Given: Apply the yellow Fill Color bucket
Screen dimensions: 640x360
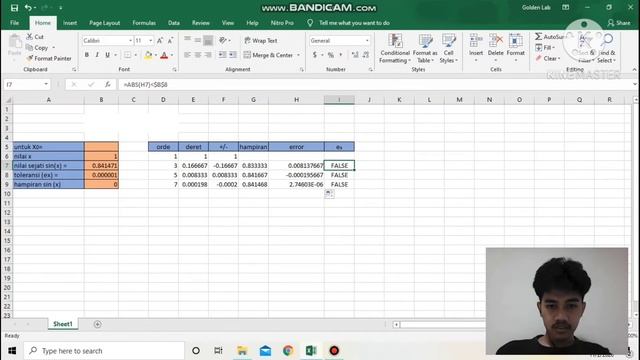Looking at the screenshot, I should click(148, 55).
